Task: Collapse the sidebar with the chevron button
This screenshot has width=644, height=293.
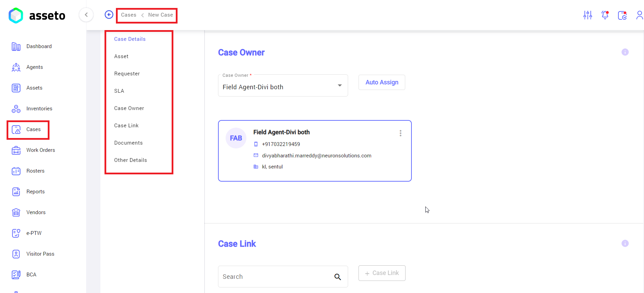Action: [x=86, y=15]
